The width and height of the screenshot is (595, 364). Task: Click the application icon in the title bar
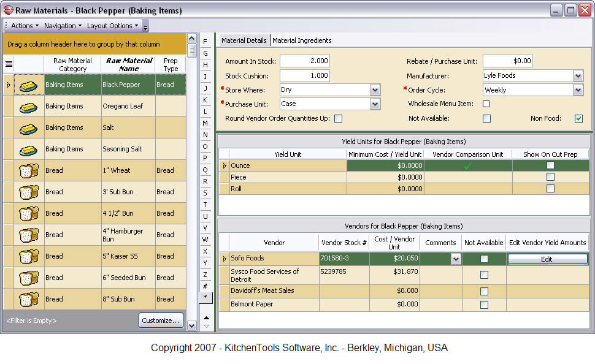(9, 10)
